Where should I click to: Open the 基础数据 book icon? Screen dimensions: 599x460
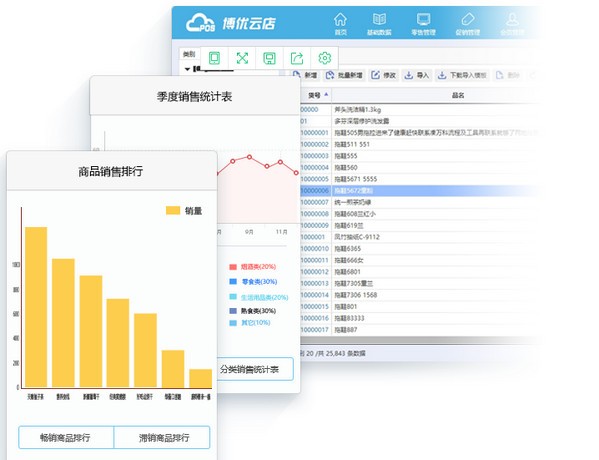(x=379, y=19)
